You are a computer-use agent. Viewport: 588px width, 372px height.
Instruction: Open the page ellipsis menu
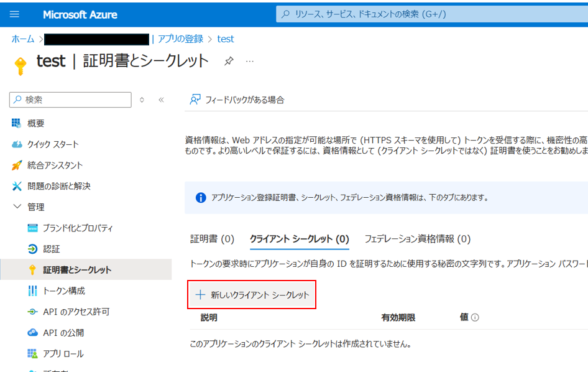click(x=250, y=61)
